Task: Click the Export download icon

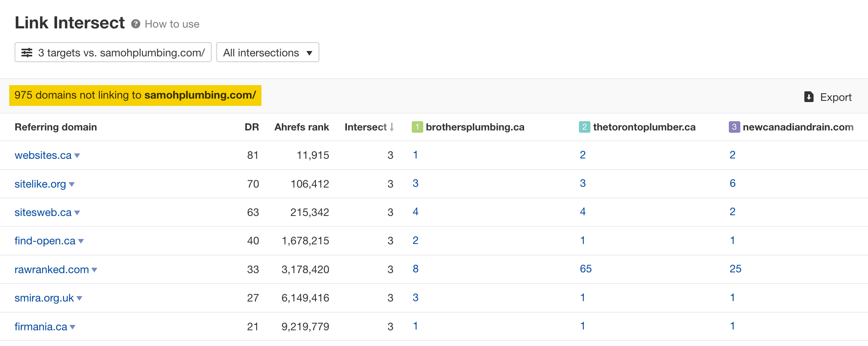Action: pos(809,97)
